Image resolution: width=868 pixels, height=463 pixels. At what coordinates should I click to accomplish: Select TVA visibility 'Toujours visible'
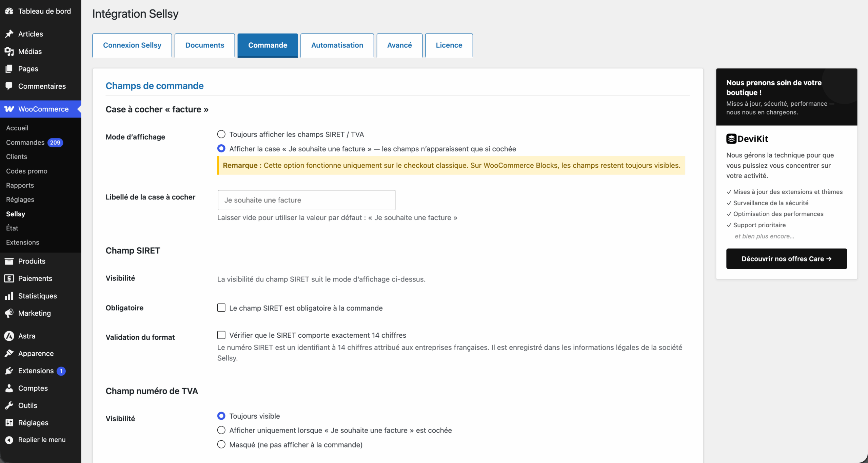(221, 416)
